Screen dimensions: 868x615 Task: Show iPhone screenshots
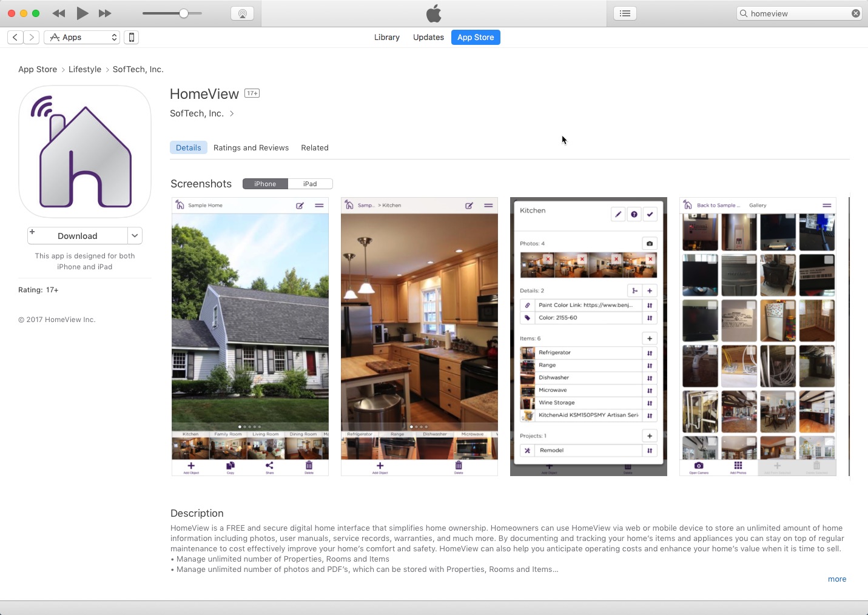coord(265,184)
